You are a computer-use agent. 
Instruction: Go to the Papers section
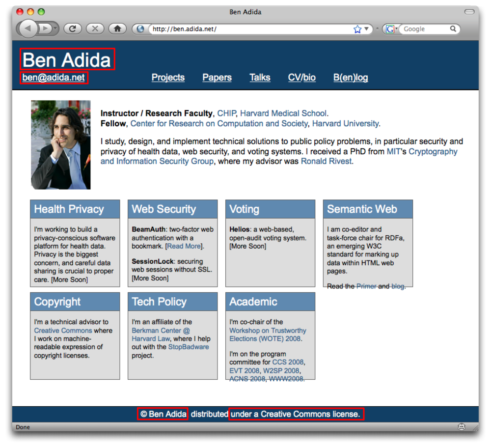point(217,78)
